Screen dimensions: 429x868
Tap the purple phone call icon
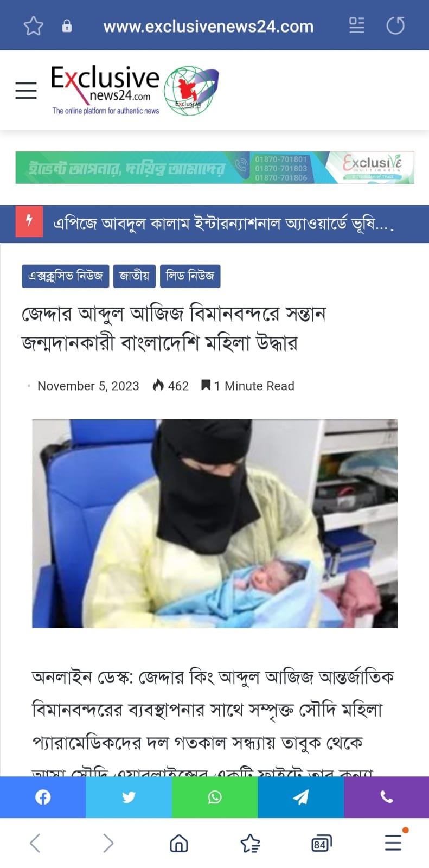pyautogui.click(x=386, y=797)
